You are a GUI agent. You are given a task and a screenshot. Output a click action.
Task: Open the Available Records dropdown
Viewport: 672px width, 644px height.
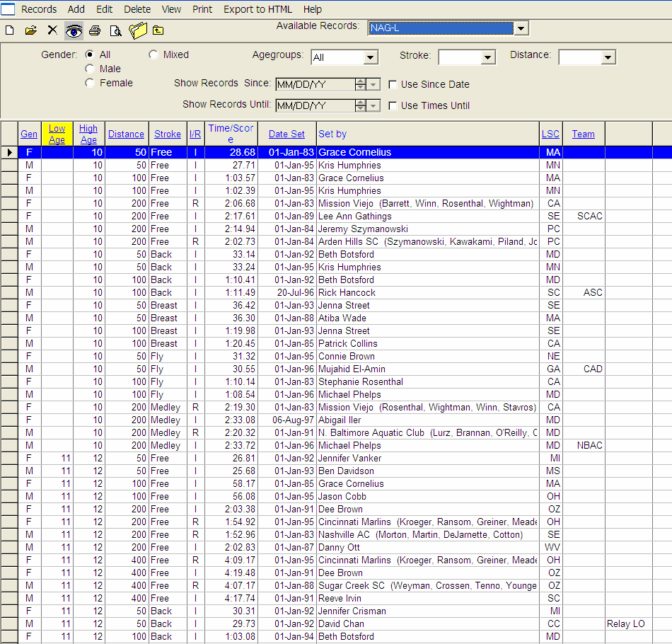click(521, 27)
